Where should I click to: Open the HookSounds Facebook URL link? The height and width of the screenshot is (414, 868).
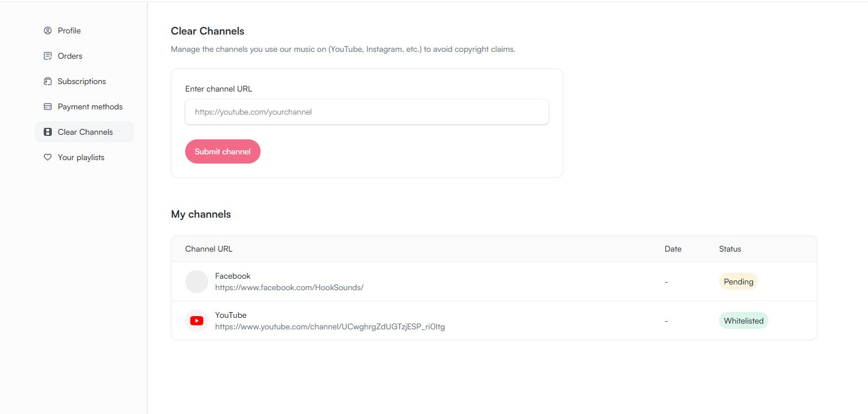point(289,287)
